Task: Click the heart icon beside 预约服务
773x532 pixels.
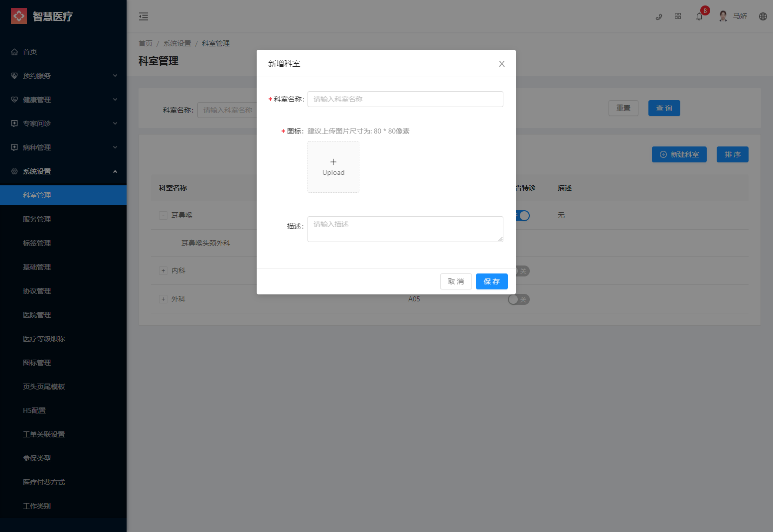Action: point(14,76)
